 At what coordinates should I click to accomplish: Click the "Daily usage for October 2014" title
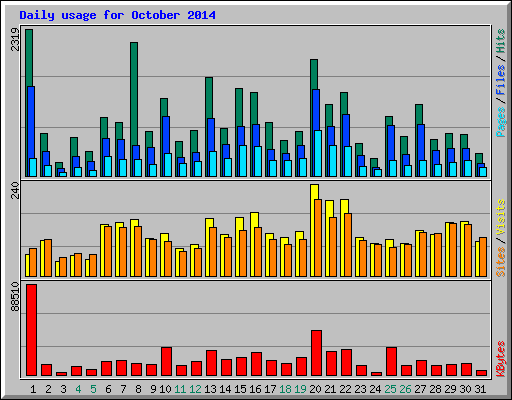[x=117, y=15]
